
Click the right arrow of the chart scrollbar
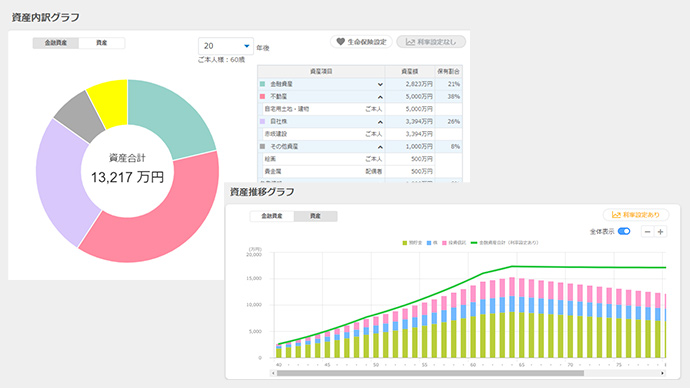point(662,373)
